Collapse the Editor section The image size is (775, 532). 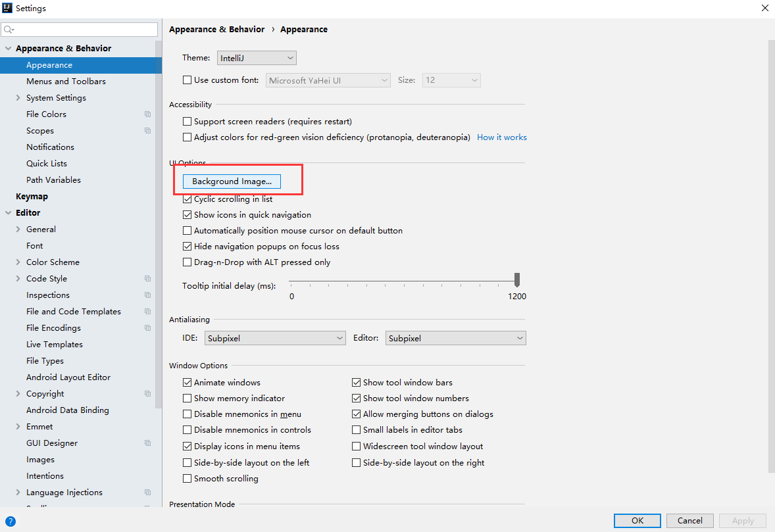[x=8, y=213]
